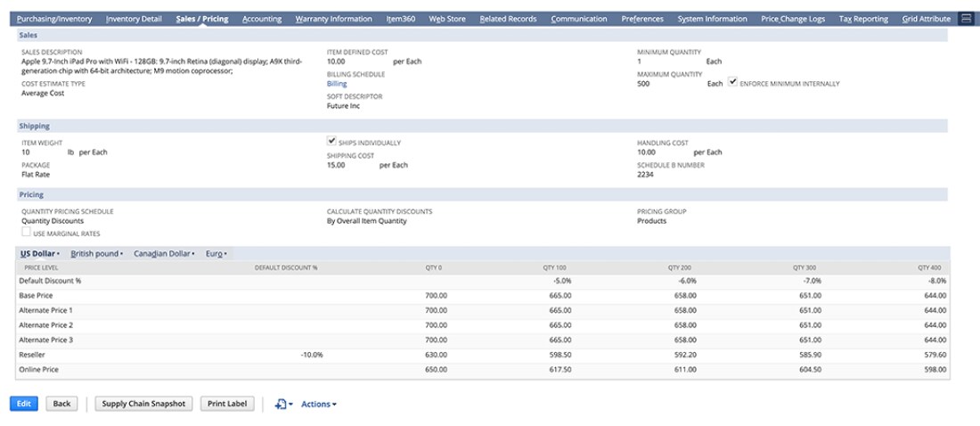Open the Web Store tab
This screenshot has width=980, height=426.
pyautogui.click(x=447, y=19)
